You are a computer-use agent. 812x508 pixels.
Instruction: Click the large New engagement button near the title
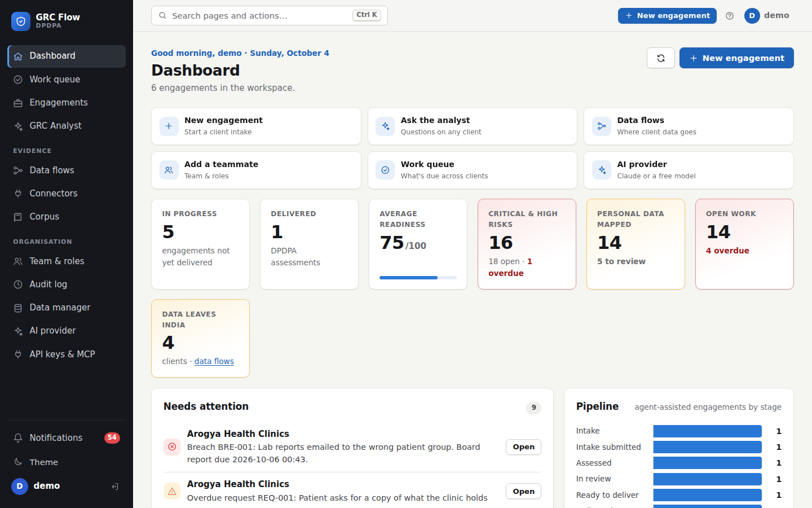pos(736,58)
